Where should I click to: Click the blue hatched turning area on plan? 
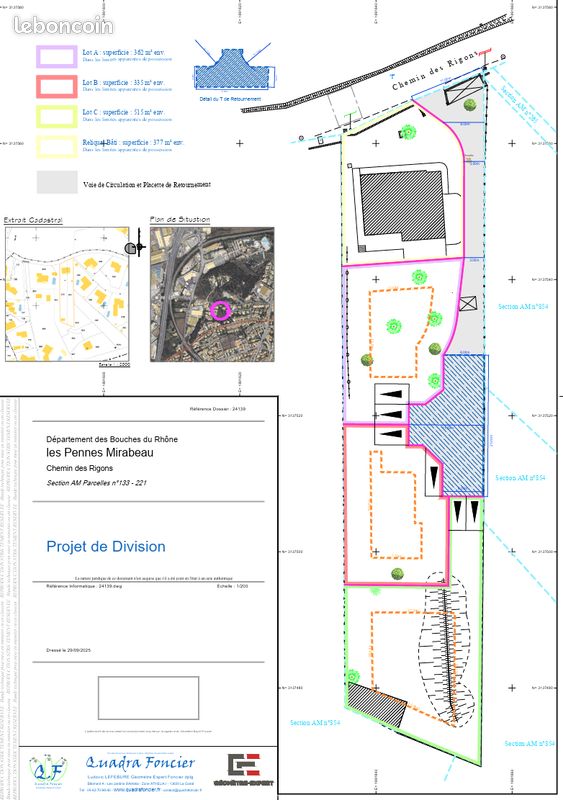click(448, 424)
